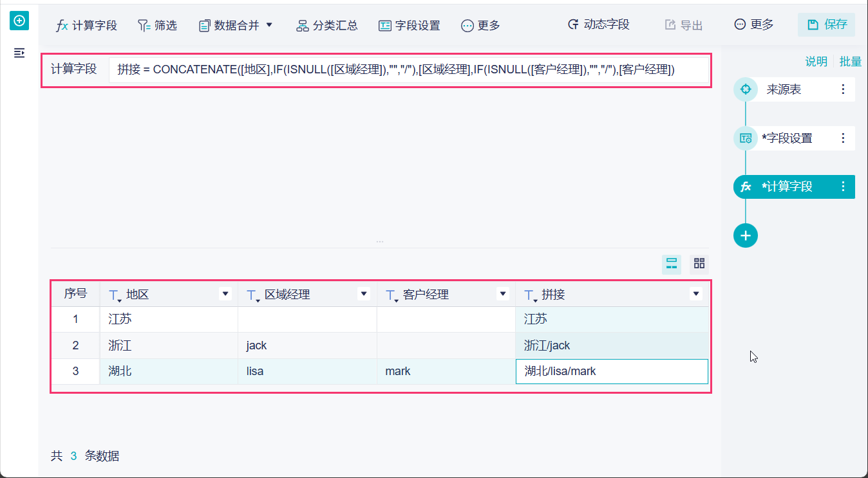Click the 拼接 column type icon
This screenshot has width=868, height=478.
pos(531,295)
